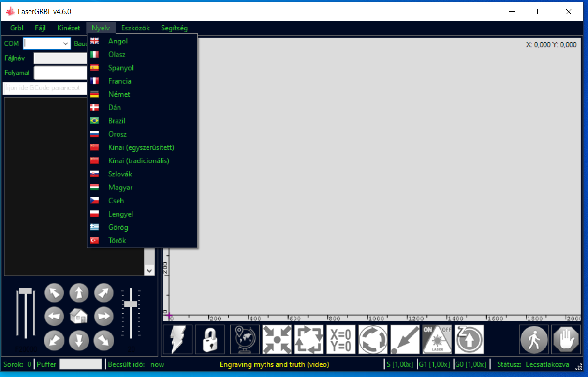The height and width of the screenshot is (377, 588).
Task: Click the rectangle corner-arrows frame icon
Action: coord(309,339)
